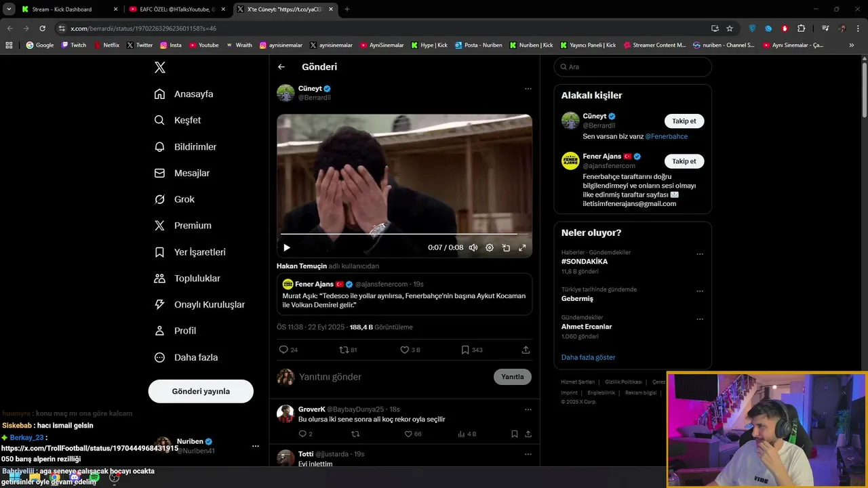Open video settings gear

tap(490, 247)
